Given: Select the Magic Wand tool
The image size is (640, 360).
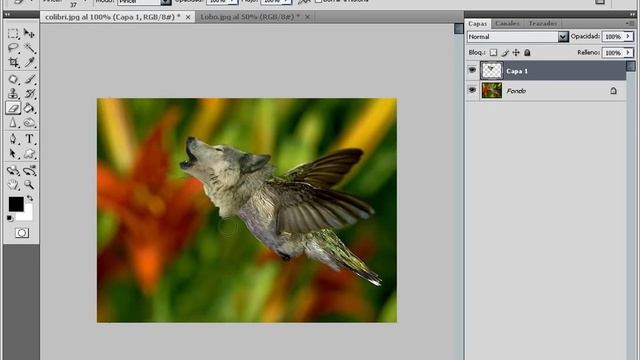Looking at the screenshot, I should click(29, 48).
